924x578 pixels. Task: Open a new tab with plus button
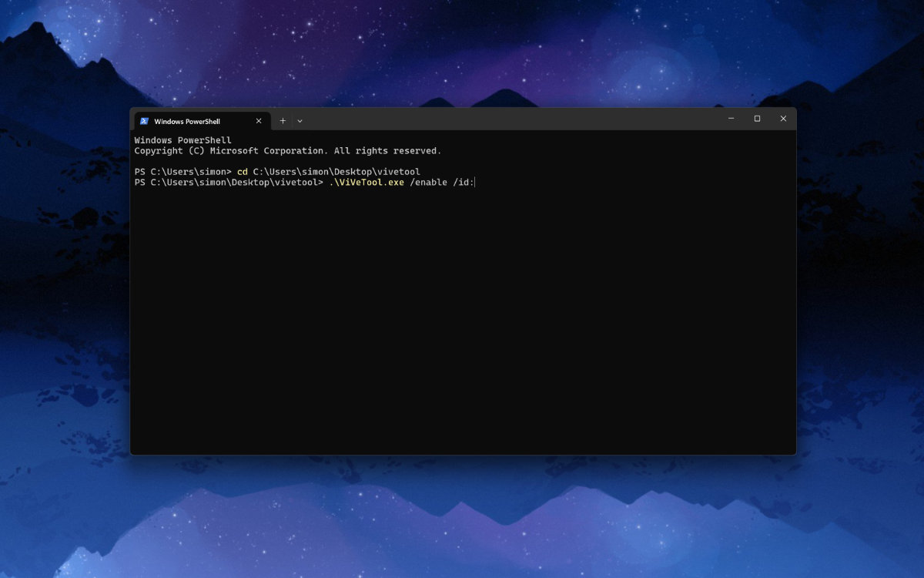pyautogui.click(x=283, y=121)
